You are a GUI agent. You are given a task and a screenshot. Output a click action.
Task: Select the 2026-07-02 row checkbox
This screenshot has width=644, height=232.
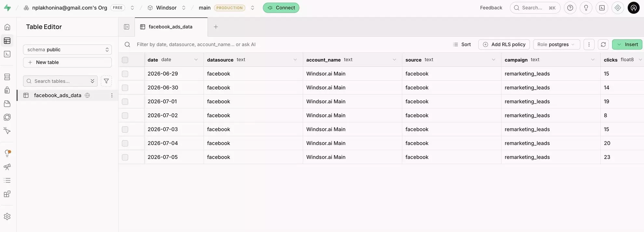[125, 116]
